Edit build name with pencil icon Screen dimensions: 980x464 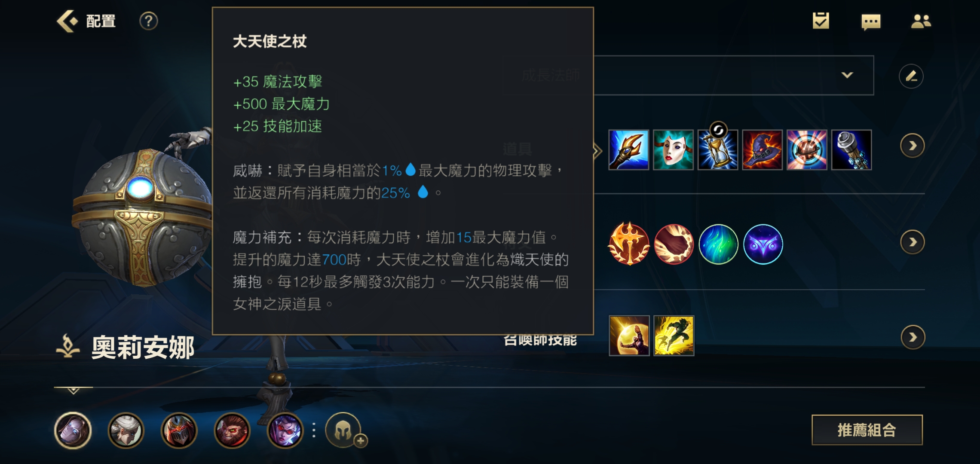(x=911, y=76)
